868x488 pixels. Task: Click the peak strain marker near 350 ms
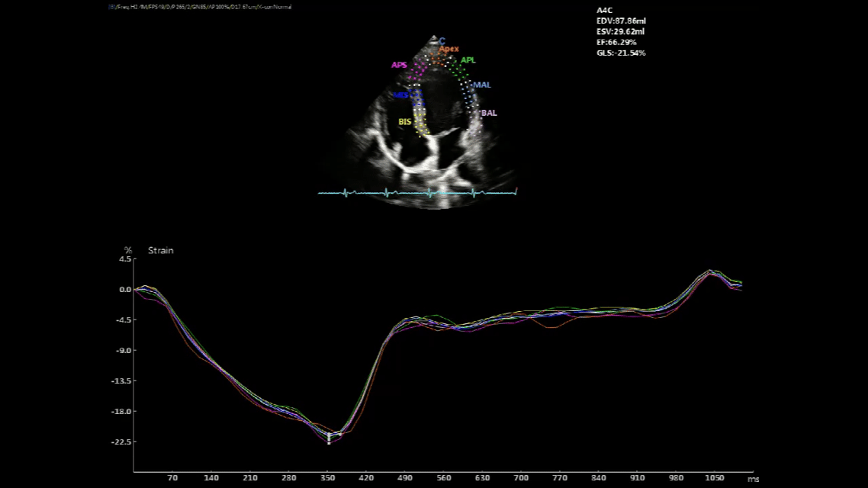pyautogui.click(x=329, y=438)
